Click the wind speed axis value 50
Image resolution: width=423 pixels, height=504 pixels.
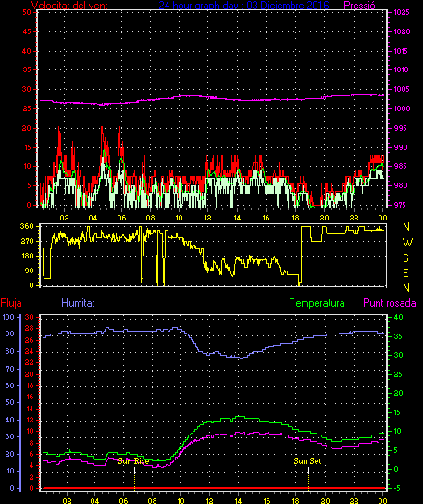[27, 12]
